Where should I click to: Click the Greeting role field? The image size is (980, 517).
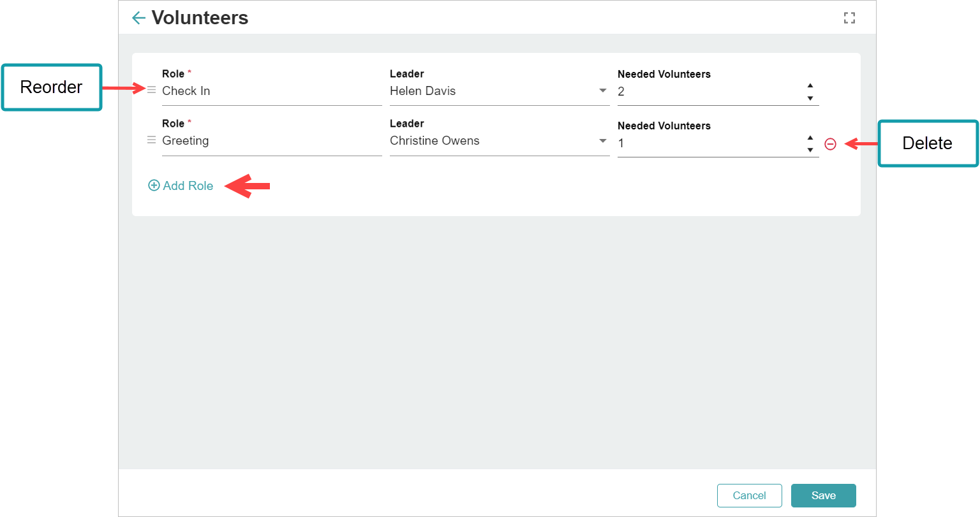[272, 141]
